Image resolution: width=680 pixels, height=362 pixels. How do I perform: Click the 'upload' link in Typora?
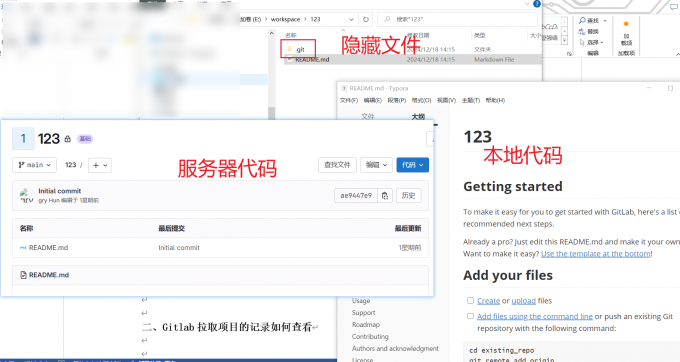click(523, 300)
